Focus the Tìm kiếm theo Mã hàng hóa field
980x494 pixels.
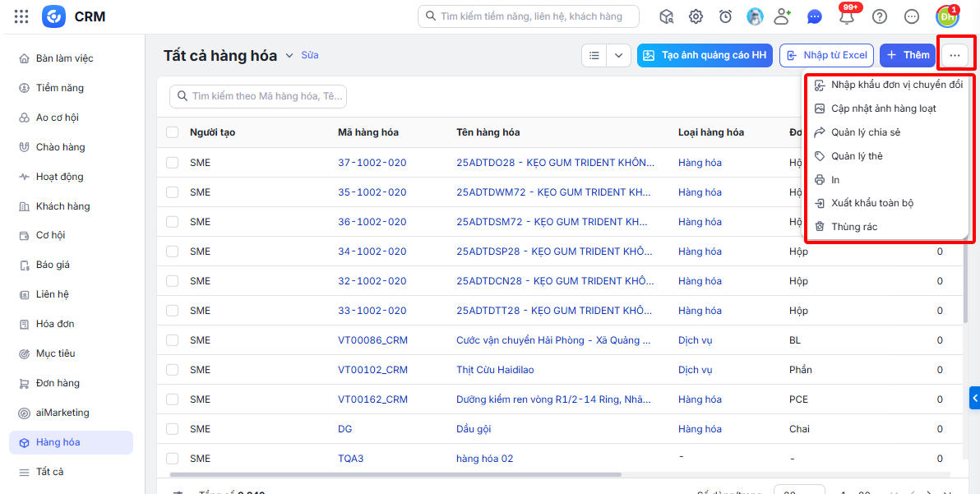tap(258, 96)
